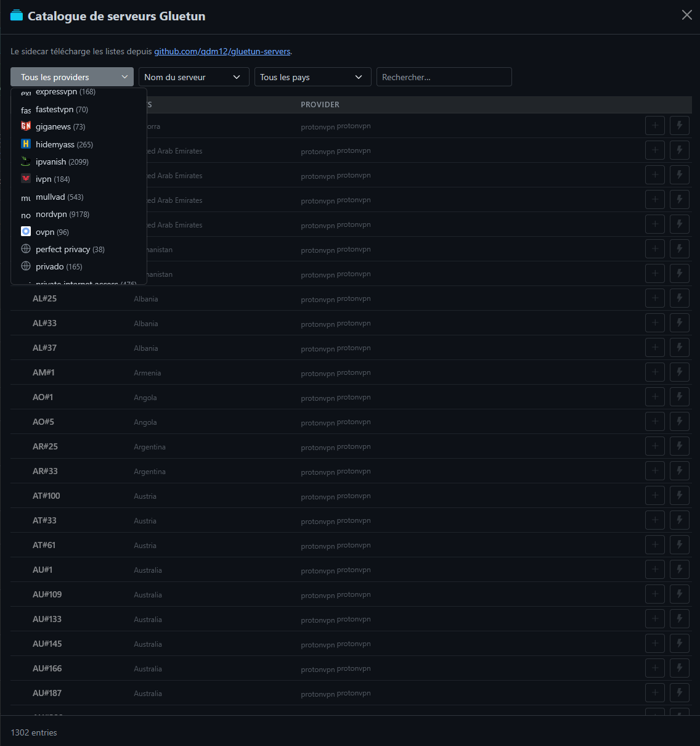Viewport: 700px width, 746px height.
Task: Click the 1302 entries status text
Action: click(x=34, y=732)
